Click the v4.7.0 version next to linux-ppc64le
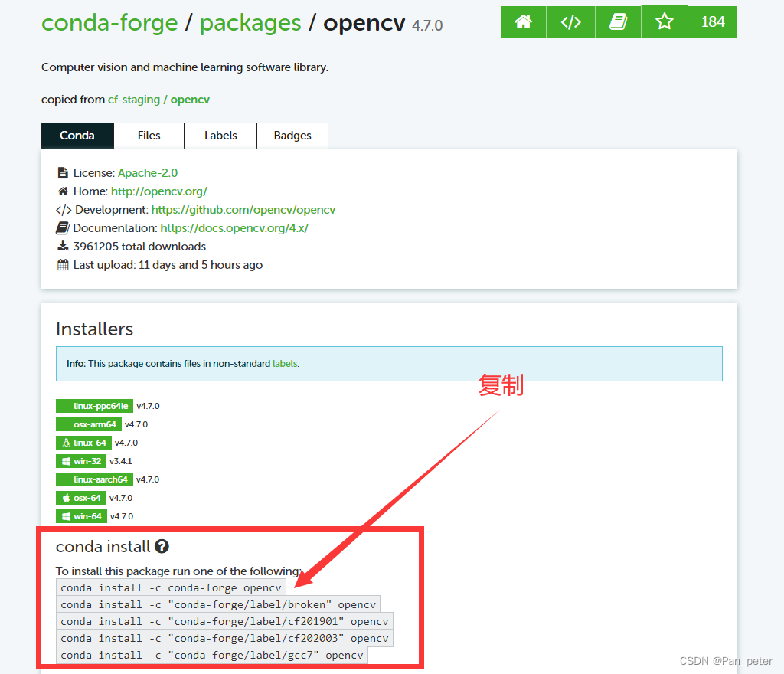This screenshot has width=784, height=674. (148, 406)
